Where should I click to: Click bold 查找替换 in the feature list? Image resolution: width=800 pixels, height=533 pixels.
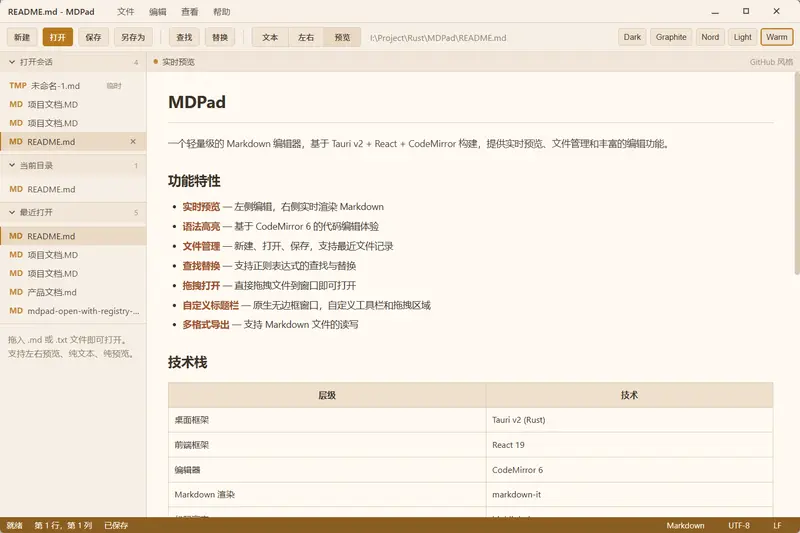coord(202,266)
